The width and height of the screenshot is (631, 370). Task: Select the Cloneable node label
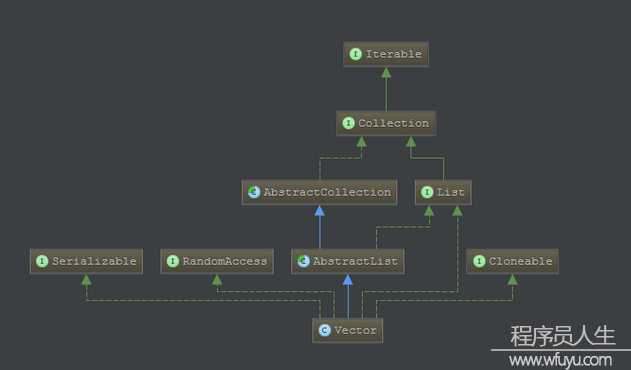pos(520,261)
